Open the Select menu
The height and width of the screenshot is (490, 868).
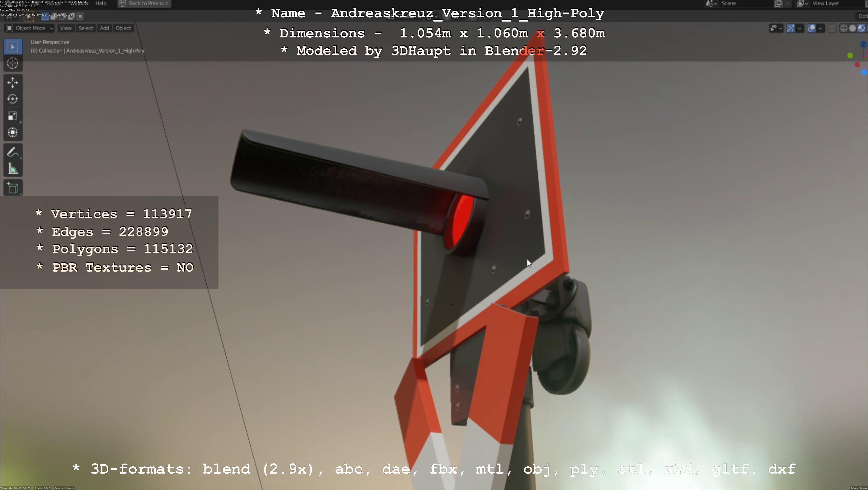86,28
